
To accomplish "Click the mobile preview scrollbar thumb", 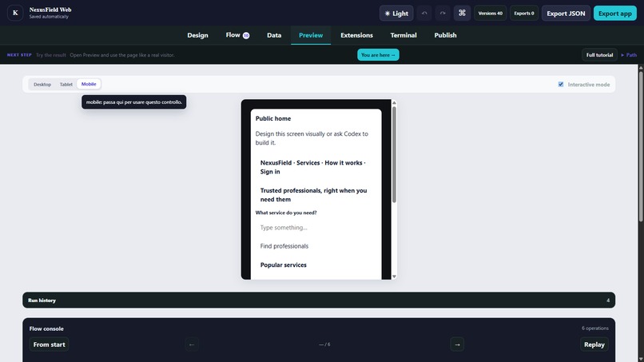I will (x=394, y=154).
